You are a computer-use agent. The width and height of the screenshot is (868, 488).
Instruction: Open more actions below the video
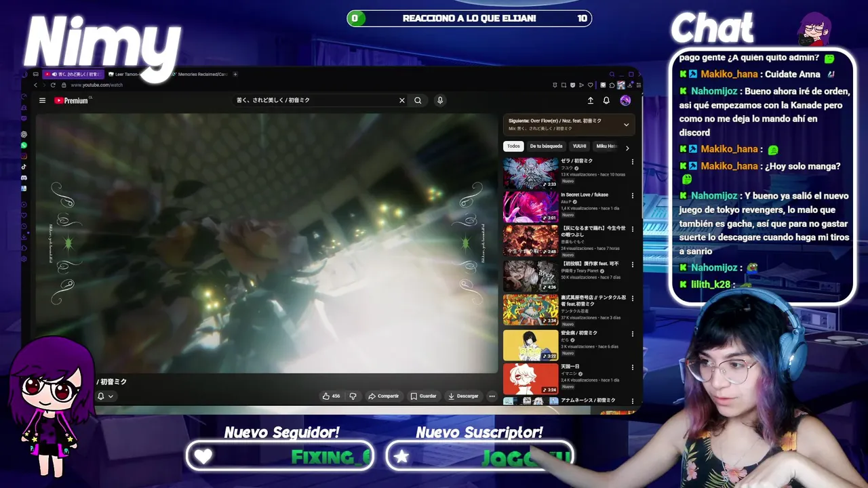[x=492, y=396]
